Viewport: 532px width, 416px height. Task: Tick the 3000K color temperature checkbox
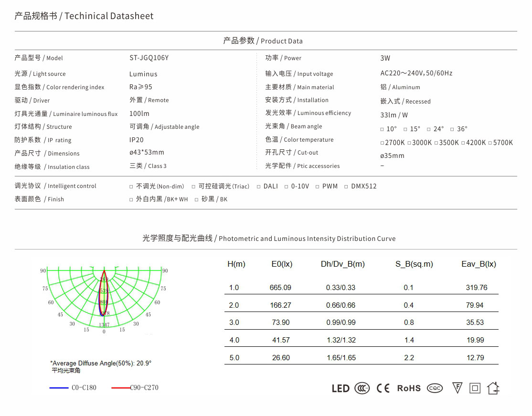[x=409, y=143]
